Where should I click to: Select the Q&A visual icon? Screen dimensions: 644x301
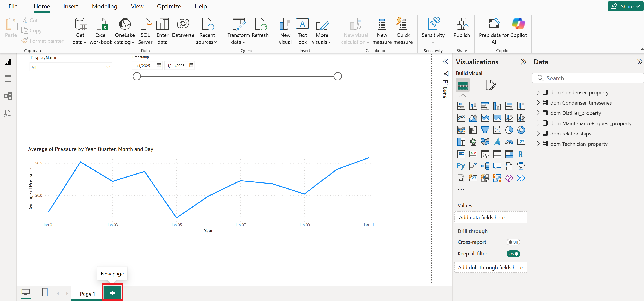pos(497,166)
